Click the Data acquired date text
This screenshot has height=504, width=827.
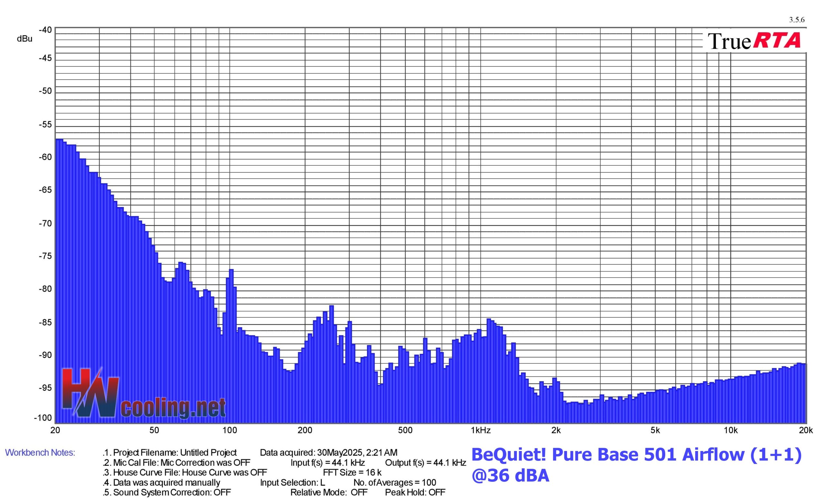(x=329, y=453)
